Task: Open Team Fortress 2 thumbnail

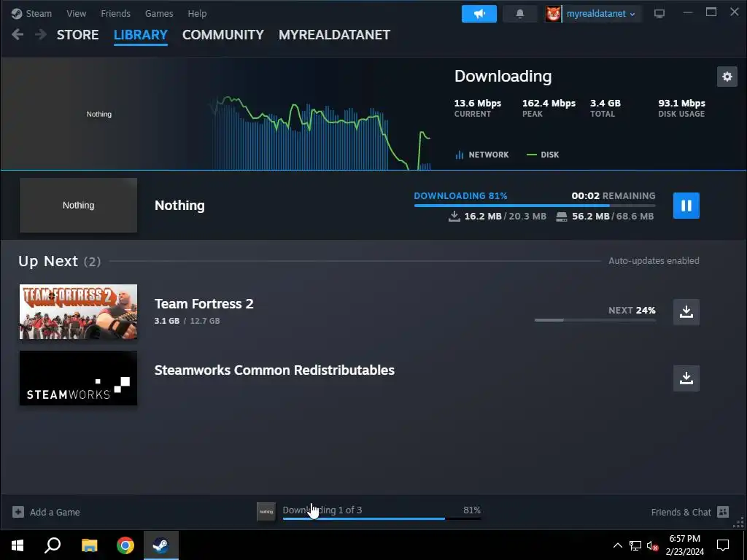Action: coord(78,312)
